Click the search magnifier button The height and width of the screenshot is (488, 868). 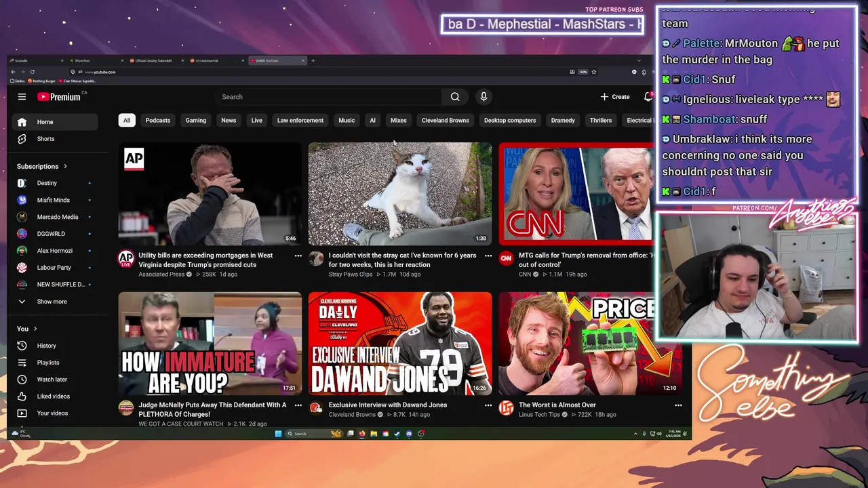455,97
